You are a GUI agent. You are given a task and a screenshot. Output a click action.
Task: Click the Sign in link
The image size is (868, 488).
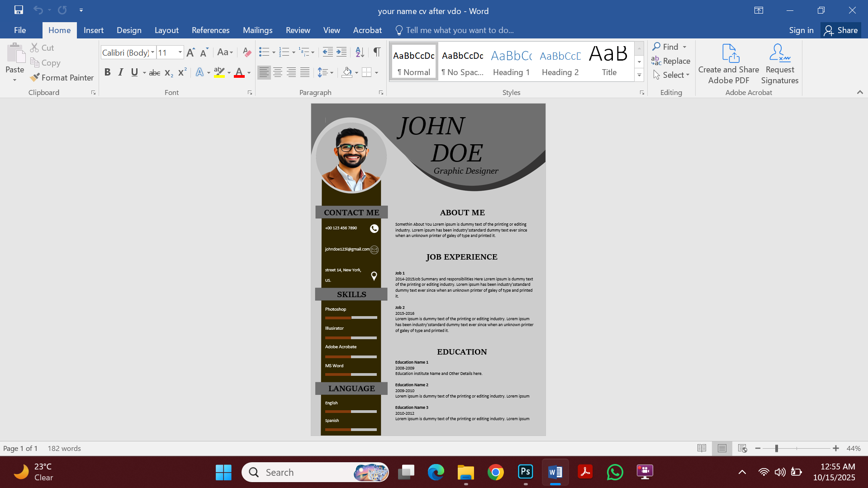pyautogui.click(x=801, y=30)
